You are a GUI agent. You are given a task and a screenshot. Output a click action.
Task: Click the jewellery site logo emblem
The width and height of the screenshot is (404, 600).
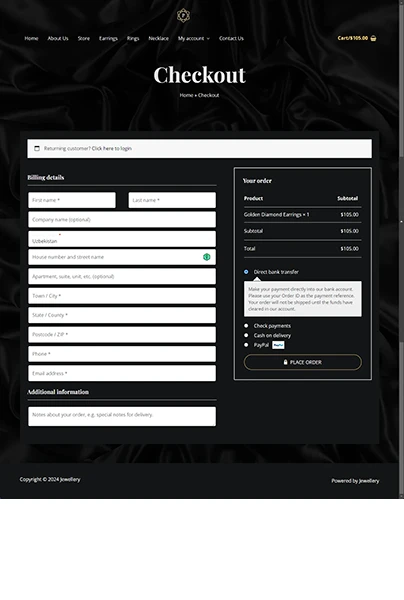183,15
